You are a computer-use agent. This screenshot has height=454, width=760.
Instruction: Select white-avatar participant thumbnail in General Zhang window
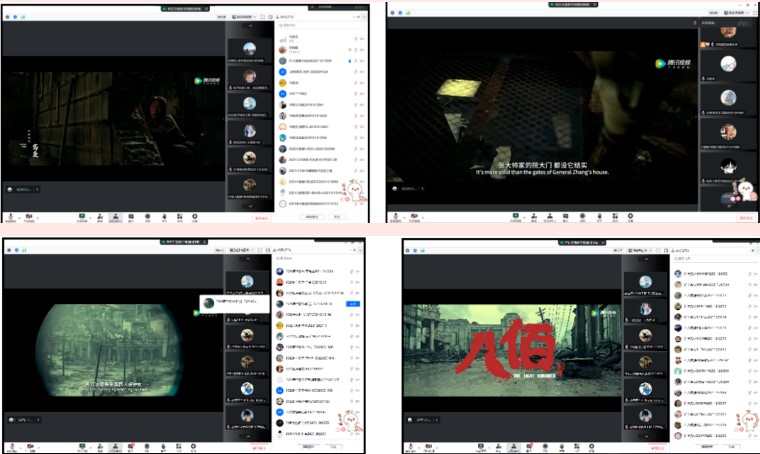728,66
